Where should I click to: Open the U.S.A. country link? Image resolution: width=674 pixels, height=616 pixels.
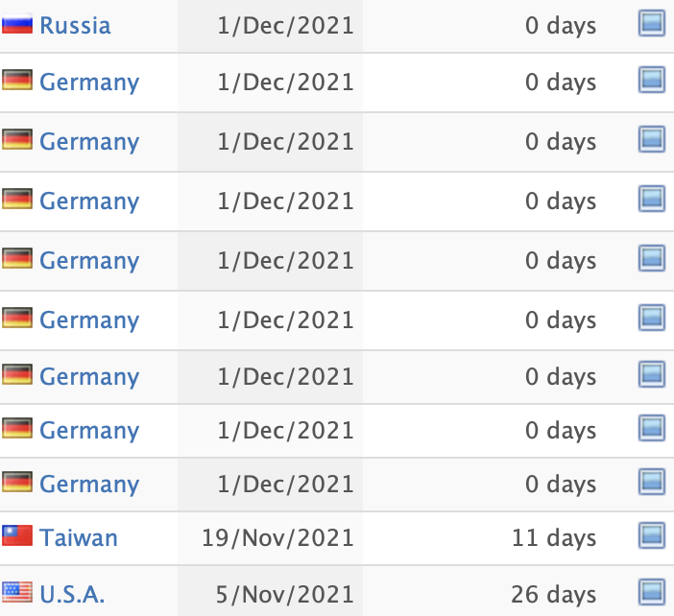(x=72, y=595)
